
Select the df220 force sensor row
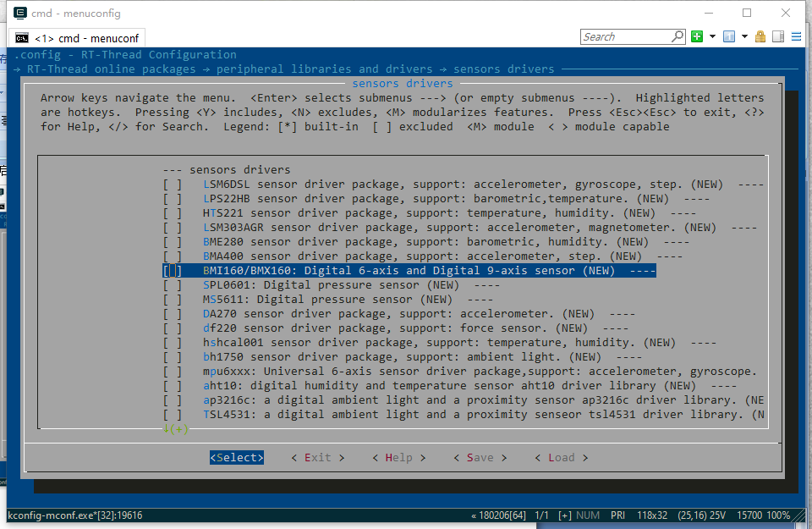coord(396,328)
